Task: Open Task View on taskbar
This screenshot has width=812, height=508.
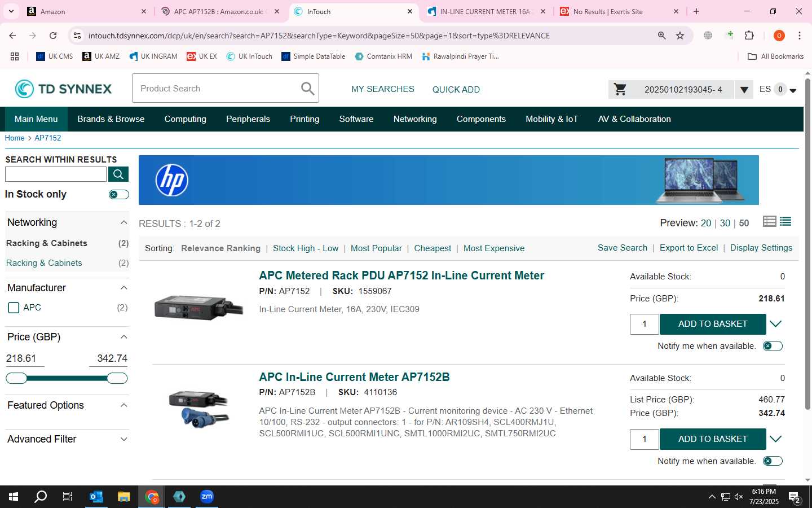Action: 68,497
